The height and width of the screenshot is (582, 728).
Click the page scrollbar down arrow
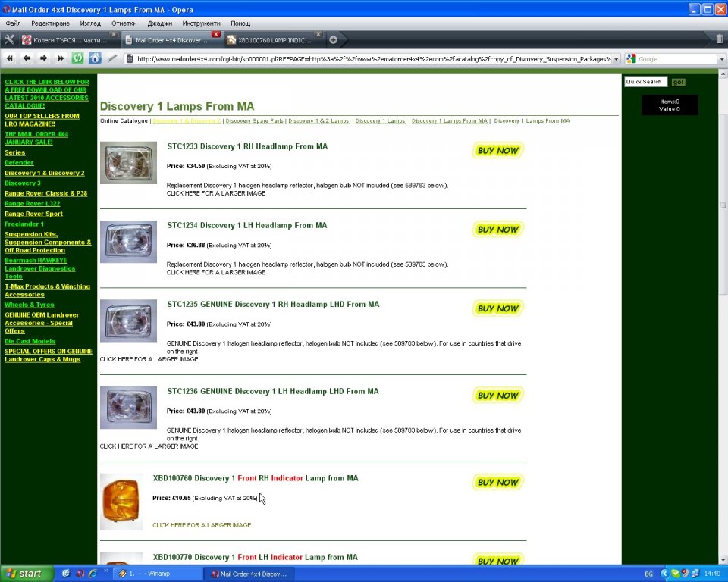tap(723, 560)
